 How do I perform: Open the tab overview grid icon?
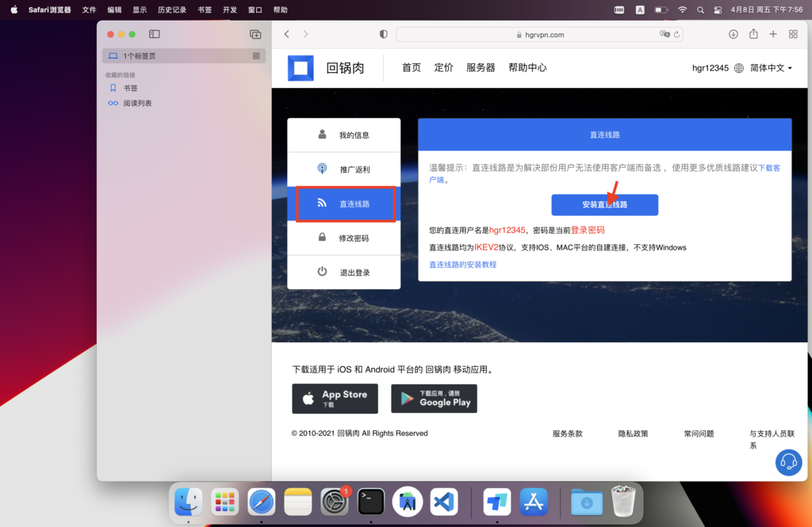coord(793,34)
